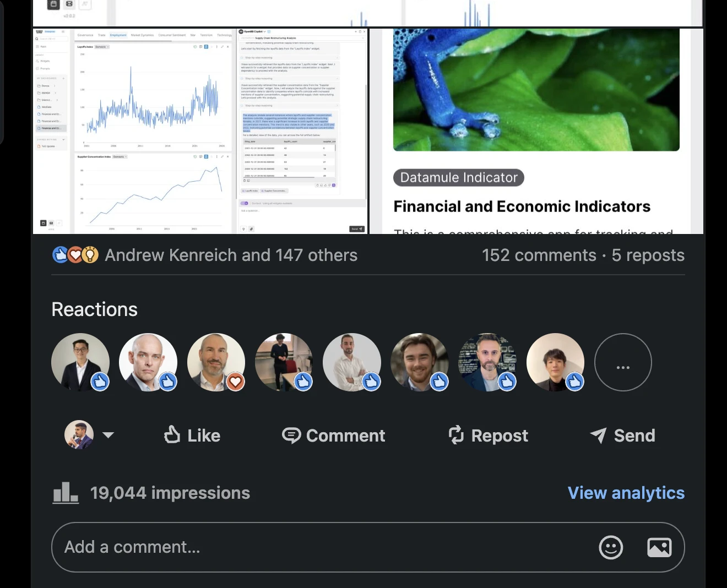Open the Financial and Economic Indicators title
The image size is (727, 588).
click(x=522, y=206)
